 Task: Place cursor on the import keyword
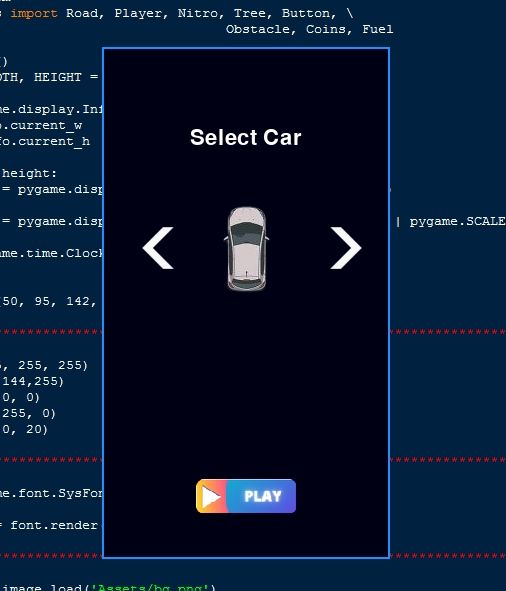click(34, 14)
